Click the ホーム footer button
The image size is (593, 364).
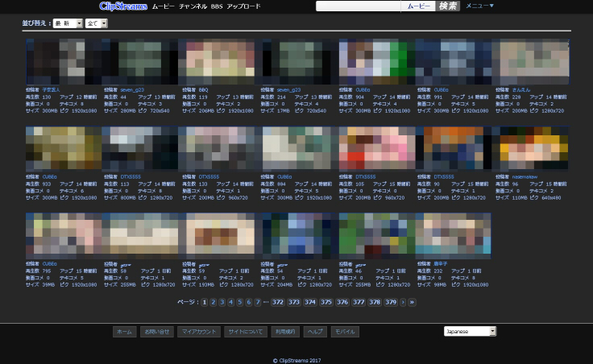[124, 332]
